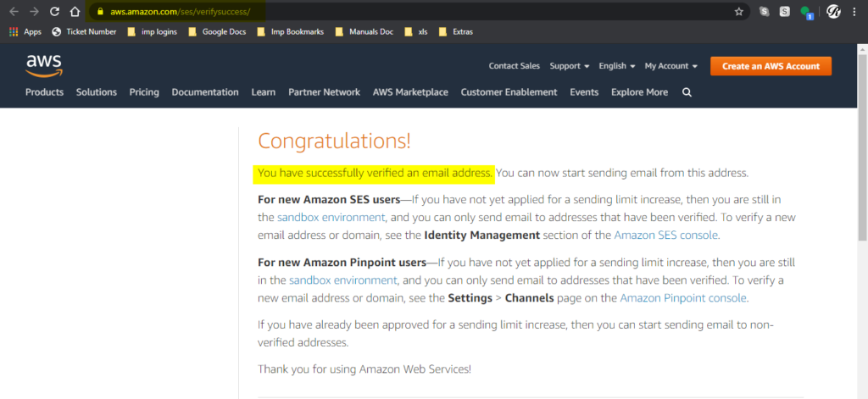This screenshot has height=399, width=868.
Task: Click the scrollbar up arrow
Action: (x=862, y=49)
